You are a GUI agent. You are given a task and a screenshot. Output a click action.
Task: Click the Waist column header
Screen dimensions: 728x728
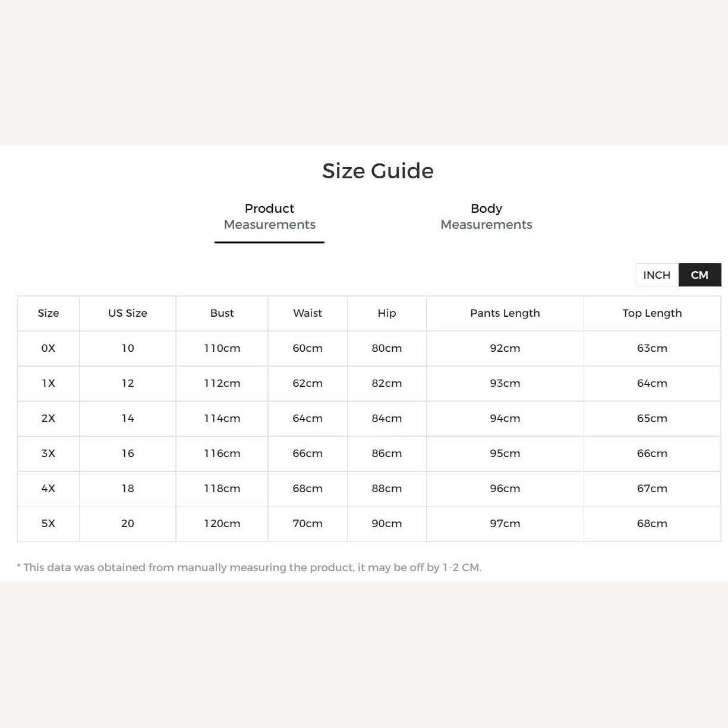(307, 313)
